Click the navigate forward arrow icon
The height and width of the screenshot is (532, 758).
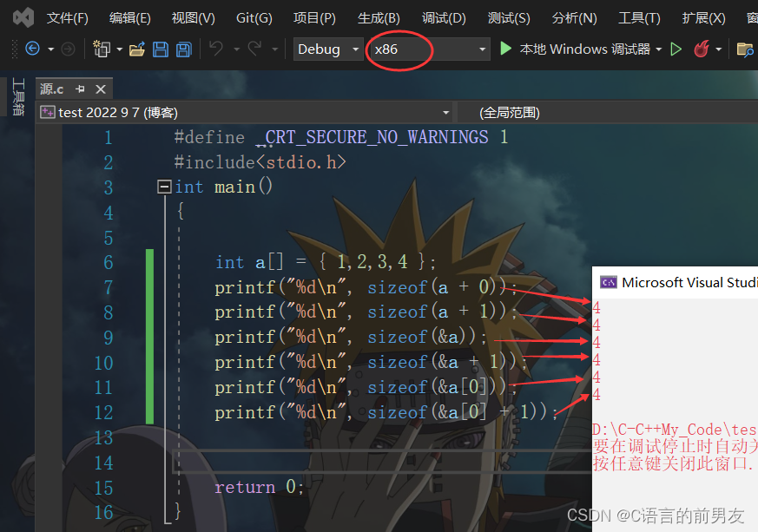pos(69,49)
